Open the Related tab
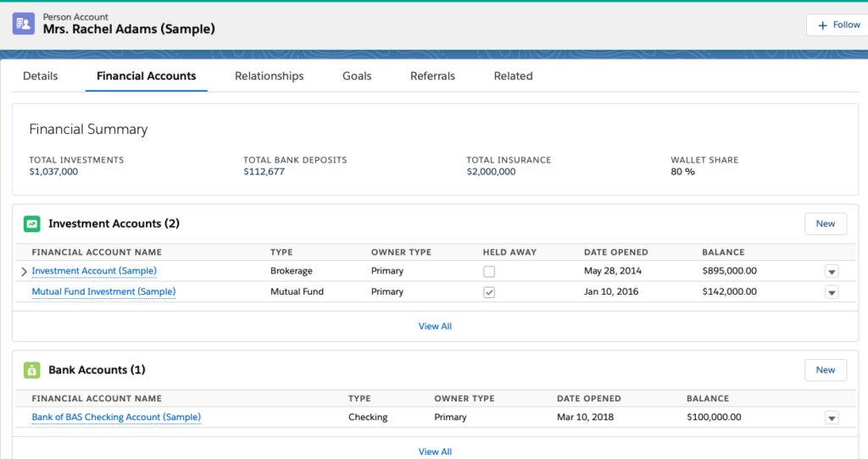This screenshot has height=459, width=868. click(x=513, y=76)
